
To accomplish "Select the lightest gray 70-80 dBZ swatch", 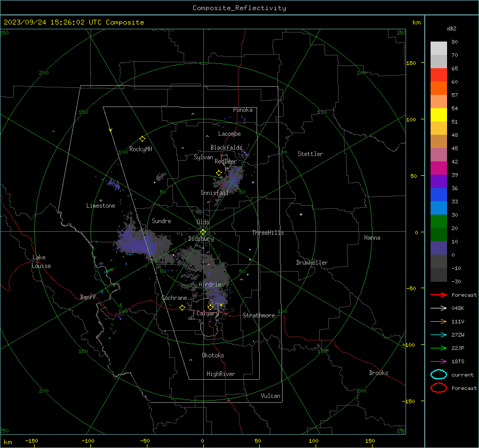I will 439,48.
